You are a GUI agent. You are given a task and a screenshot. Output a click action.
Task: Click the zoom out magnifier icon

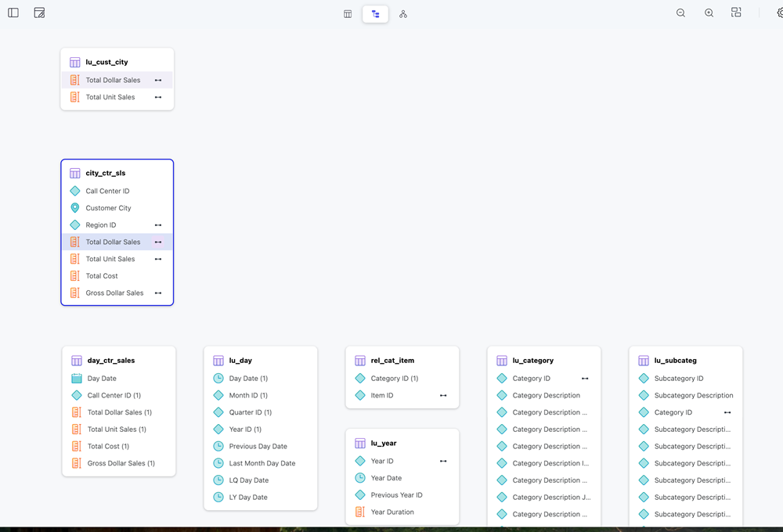(680, 13)
